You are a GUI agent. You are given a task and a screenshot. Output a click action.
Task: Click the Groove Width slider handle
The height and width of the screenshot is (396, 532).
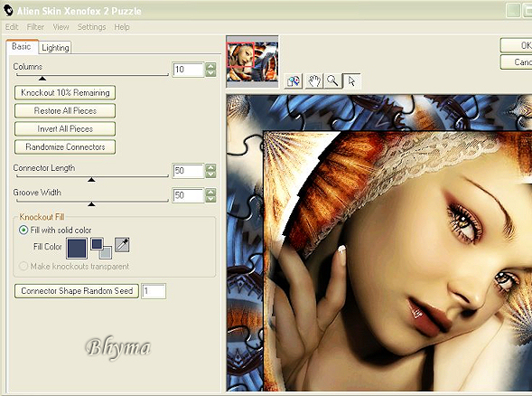[x=91, y=204]
